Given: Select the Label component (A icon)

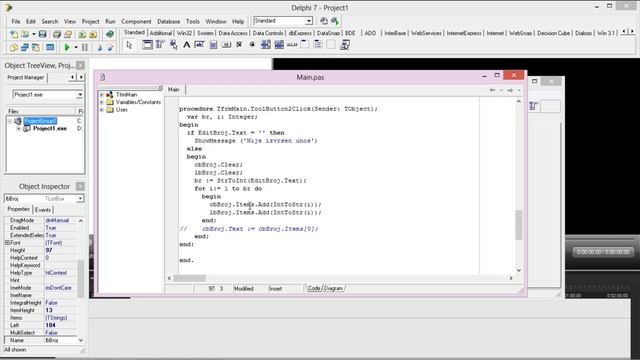Looking at the screenshot, I should [187, 45].
